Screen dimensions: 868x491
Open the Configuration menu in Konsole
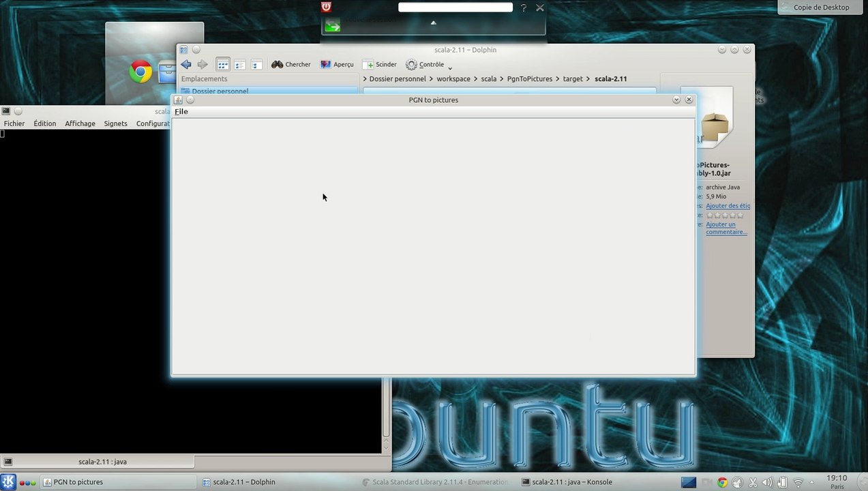153,123
